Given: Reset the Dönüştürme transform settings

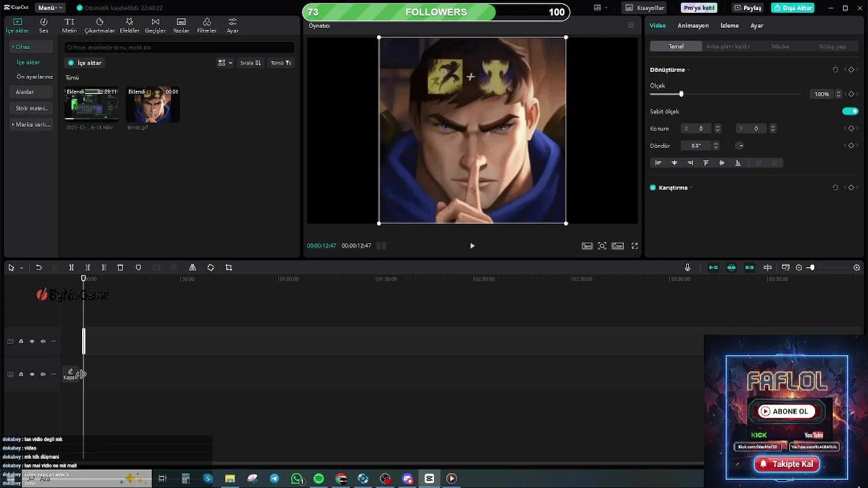Looking at the screenshot, I should [835, 70].
